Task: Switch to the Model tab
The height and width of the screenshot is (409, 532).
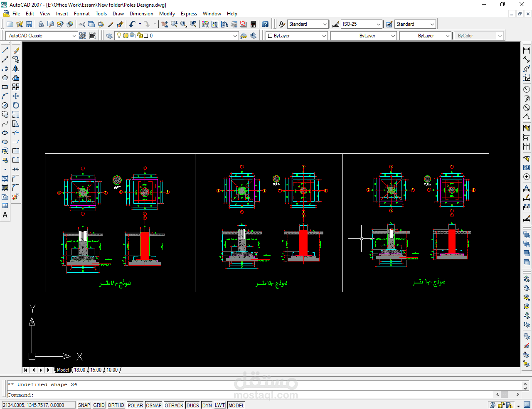Action: pyautogui.click(x=63, y=370)
